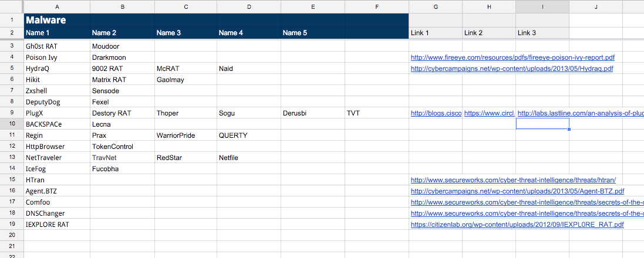Select the Name 1 header cell
Image resolution: width=644 pixels, height=258 pixels.
point(57,33)
